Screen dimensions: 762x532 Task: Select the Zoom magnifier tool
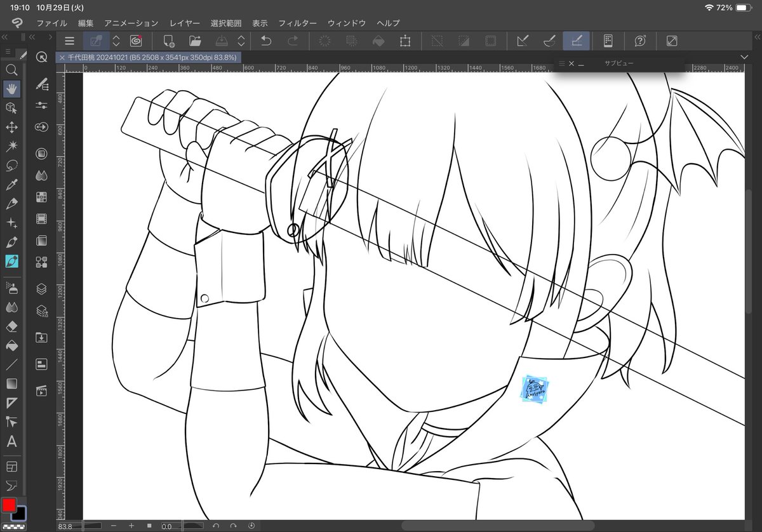(x=11, y=70)
